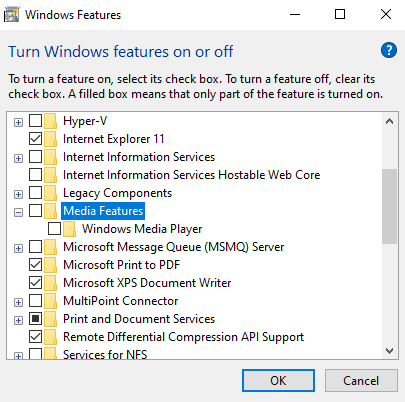405x402 pixels.
Task: Check Internet Information Services Hostable Web Core
Action: tap(35, 175)
